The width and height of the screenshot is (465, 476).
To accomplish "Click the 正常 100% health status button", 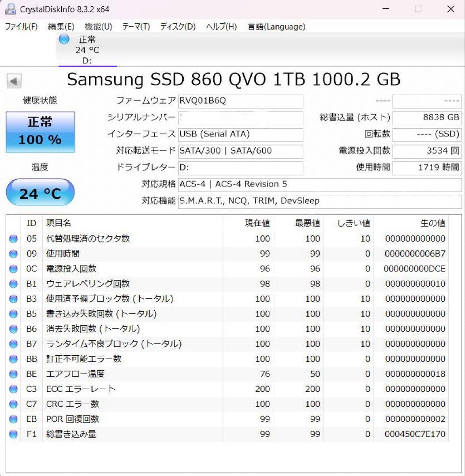I will click(40, 131).
